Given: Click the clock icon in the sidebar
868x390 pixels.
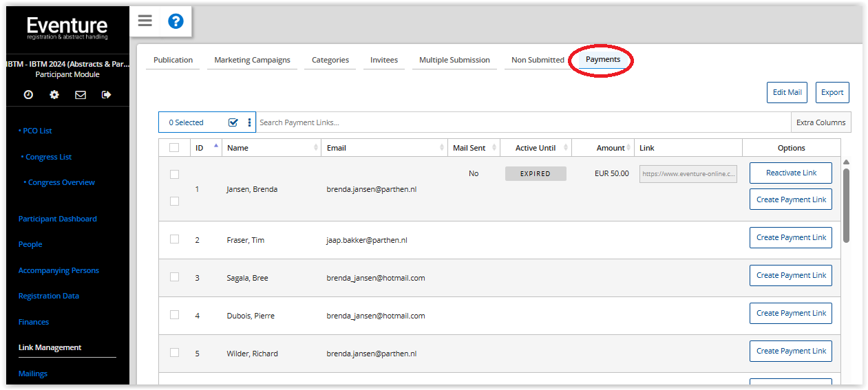Looking at the screenshot, I should click(x=28, y=95).
